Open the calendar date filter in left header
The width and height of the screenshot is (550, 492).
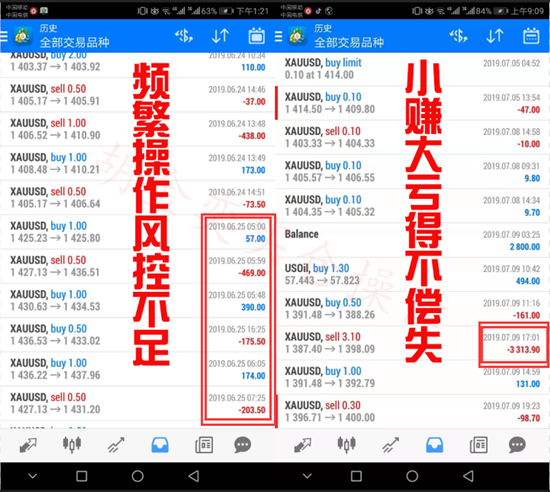coord(257,36)
